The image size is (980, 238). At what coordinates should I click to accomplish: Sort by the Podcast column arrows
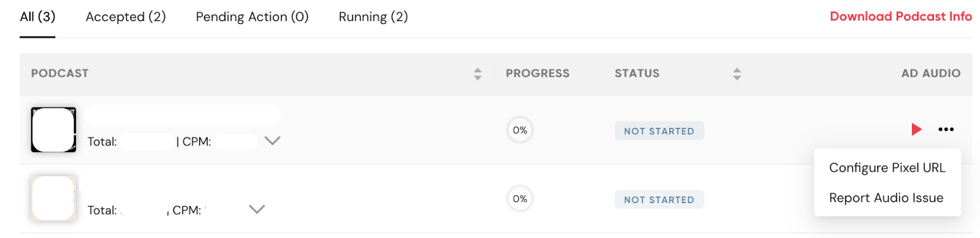click(x=478, y=74)
